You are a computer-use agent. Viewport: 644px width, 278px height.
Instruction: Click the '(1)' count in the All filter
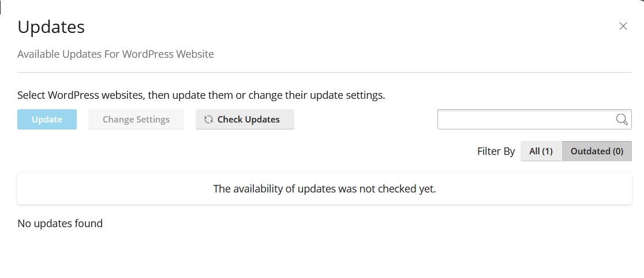(x=547, y=151)
